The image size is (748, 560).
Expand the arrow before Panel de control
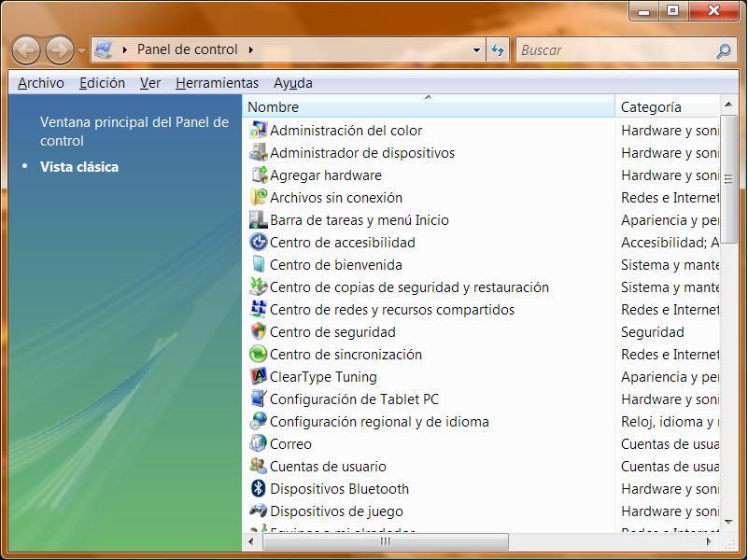point(125,49)
